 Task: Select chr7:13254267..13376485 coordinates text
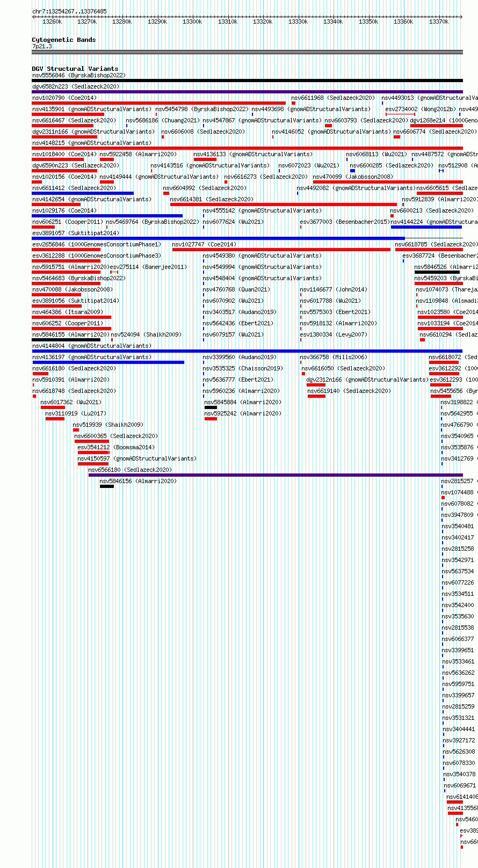tap(69, 11)
